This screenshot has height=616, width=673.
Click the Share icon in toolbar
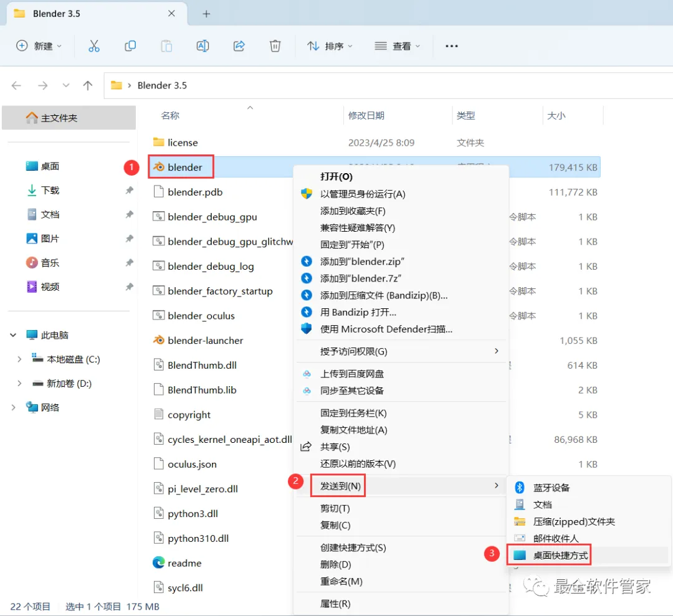click(239, 46)
